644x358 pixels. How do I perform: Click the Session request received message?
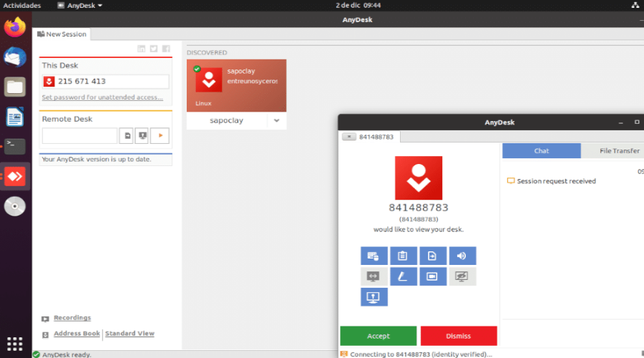click(556, 181)
